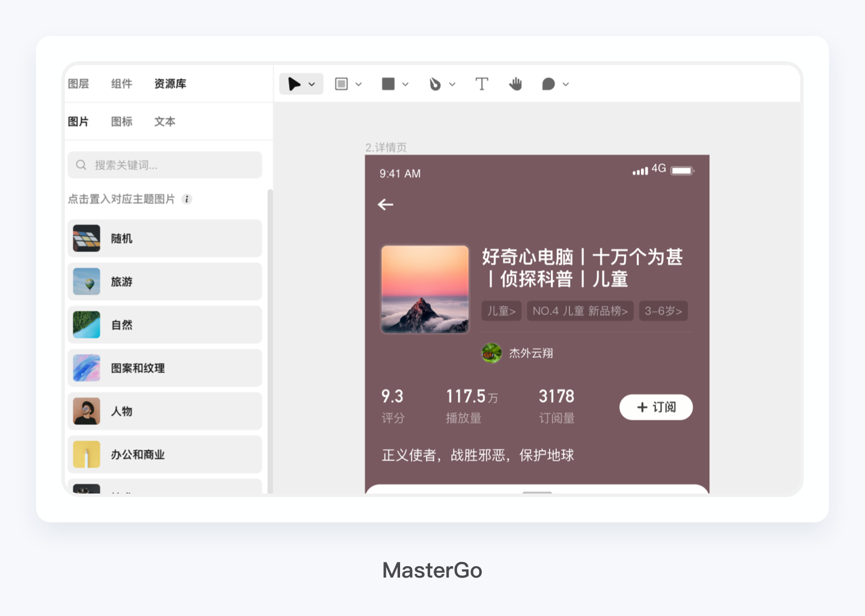Viewport: 865px width, 616px height.
Task: Switch to the 组件 tab
Action: pyautogui.click(x=121, y=83)
